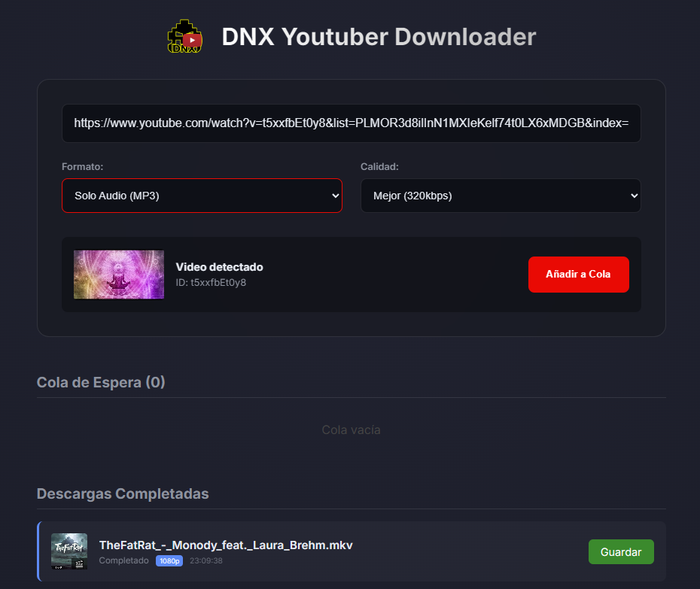Click the Añadir a Cola button

(579, 275)
